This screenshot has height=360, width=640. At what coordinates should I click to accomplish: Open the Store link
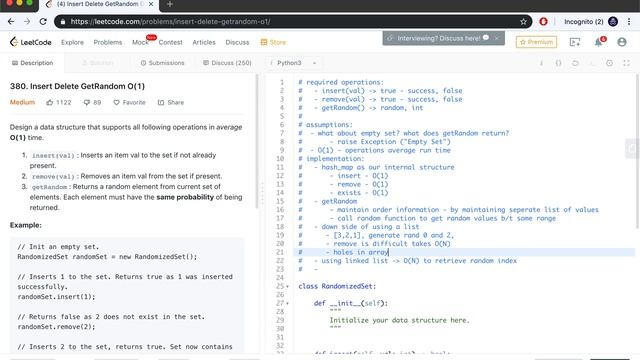(x=273, y=42)
